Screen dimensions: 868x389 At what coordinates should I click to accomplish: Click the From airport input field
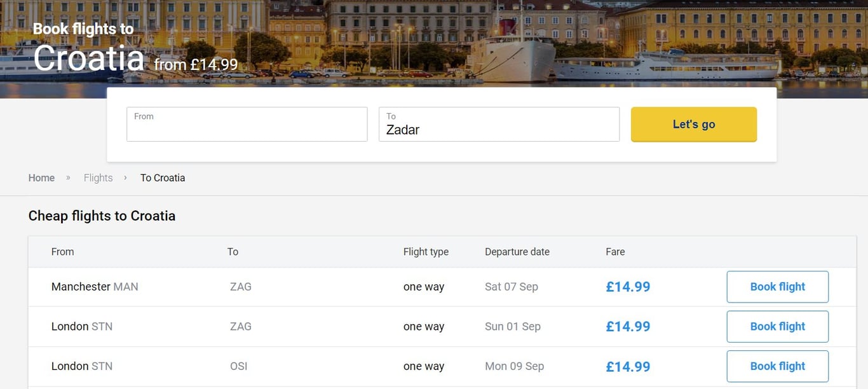(247, 125)
